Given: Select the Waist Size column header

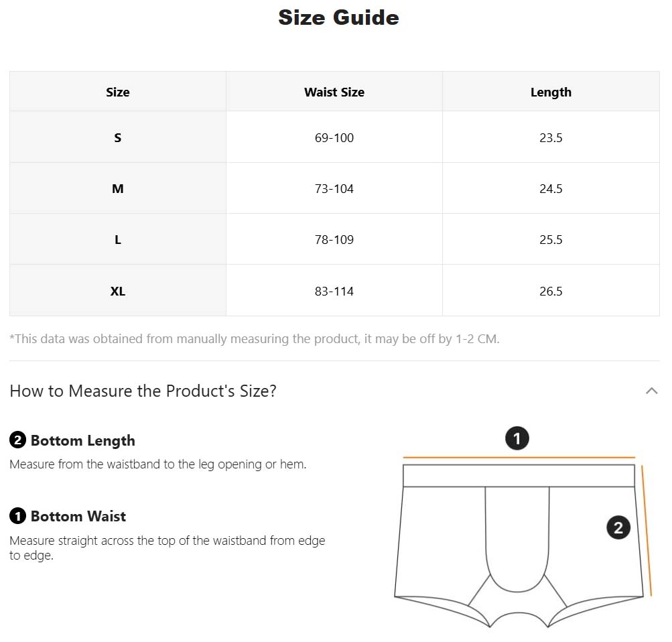Looking at the screenshot, I should [334, 92].
